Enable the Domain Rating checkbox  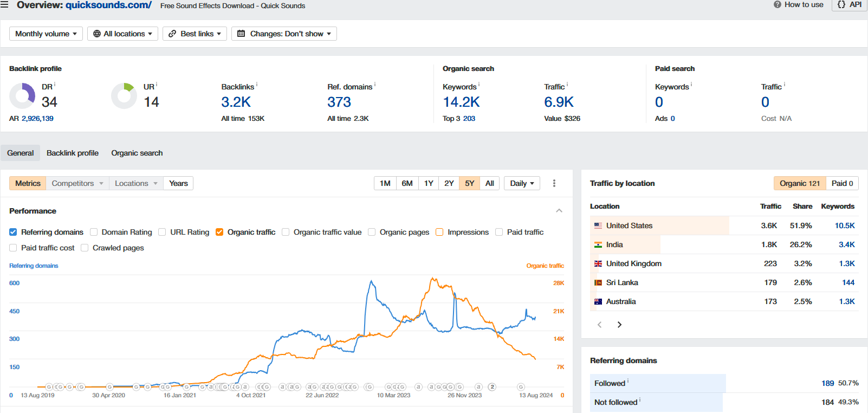pyautogui.click(x=94, y=232)
